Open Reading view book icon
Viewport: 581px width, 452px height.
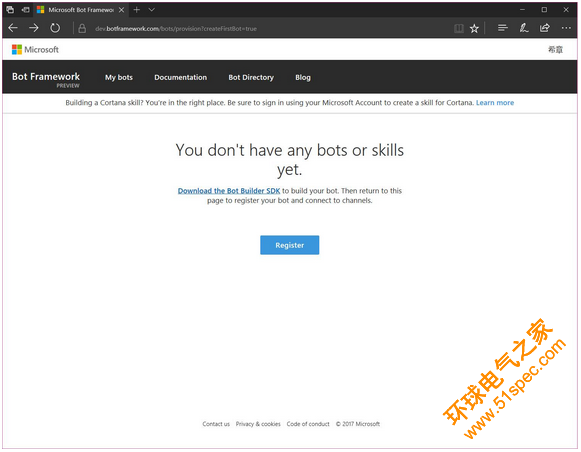pyautogui.click(x=459, y=29)
